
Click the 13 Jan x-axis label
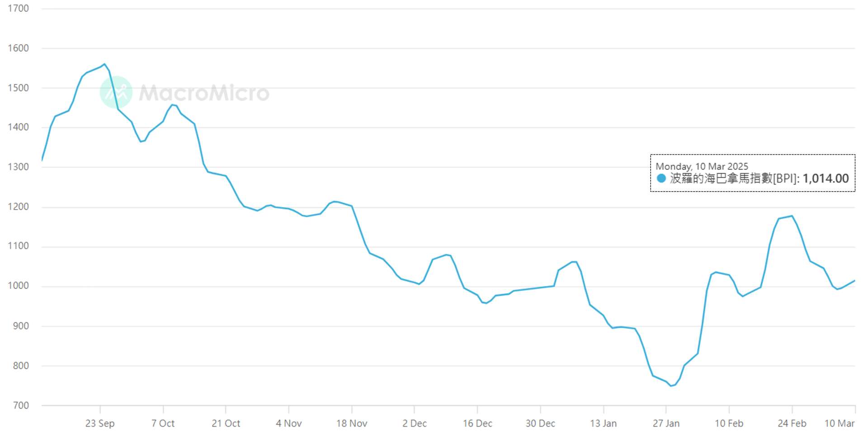coord(603,423)
